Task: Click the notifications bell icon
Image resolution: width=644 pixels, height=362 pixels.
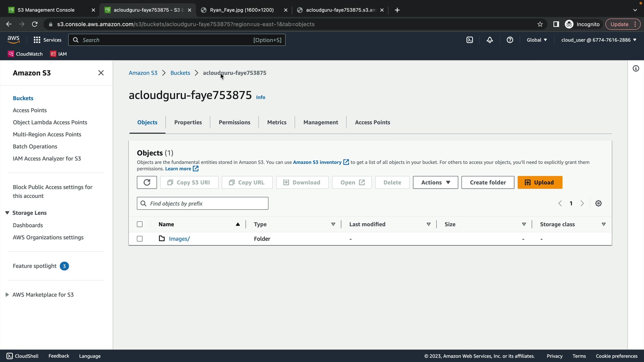Action: click(490, 40)
